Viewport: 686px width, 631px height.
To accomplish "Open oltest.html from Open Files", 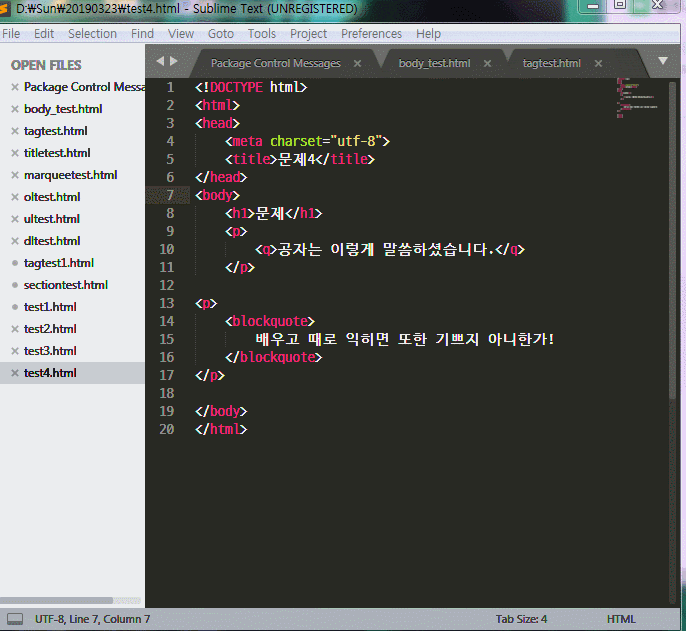I will (x=52, y=197).
